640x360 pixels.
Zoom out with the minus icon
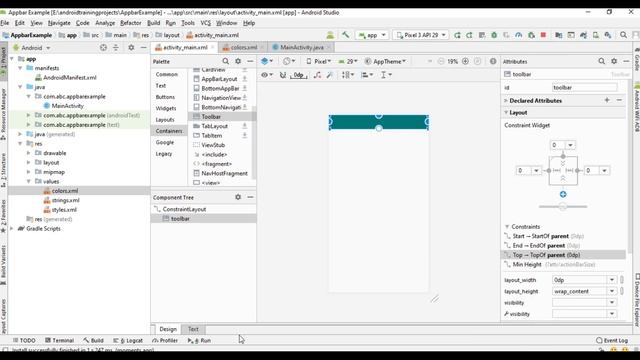[441, 61]
